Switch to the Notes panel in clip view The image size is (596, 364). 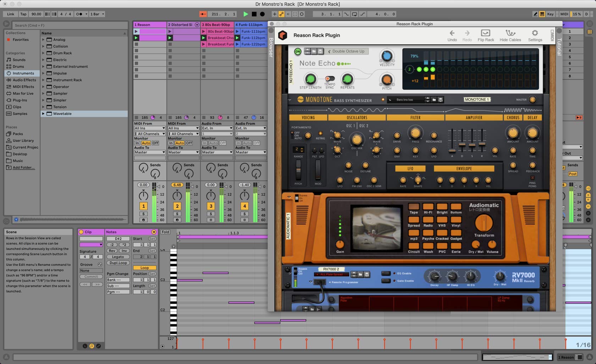coord(111,232)
